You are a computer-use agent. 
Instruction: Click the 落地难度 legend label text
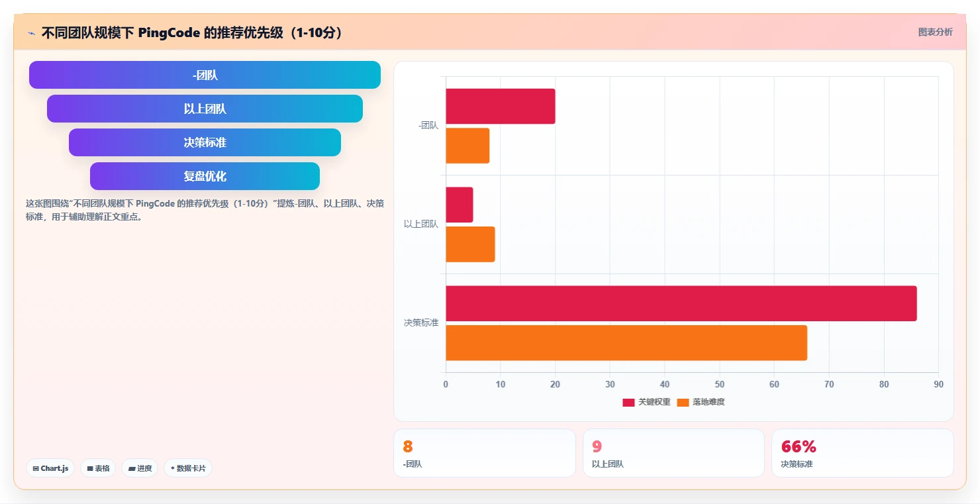[x=709, y=402]
